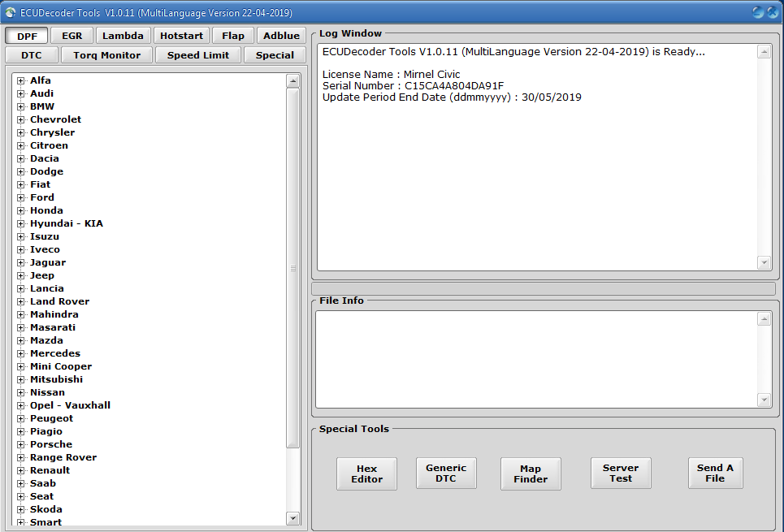Select Mahindra in the brand tree

click(x=54, y=314)
